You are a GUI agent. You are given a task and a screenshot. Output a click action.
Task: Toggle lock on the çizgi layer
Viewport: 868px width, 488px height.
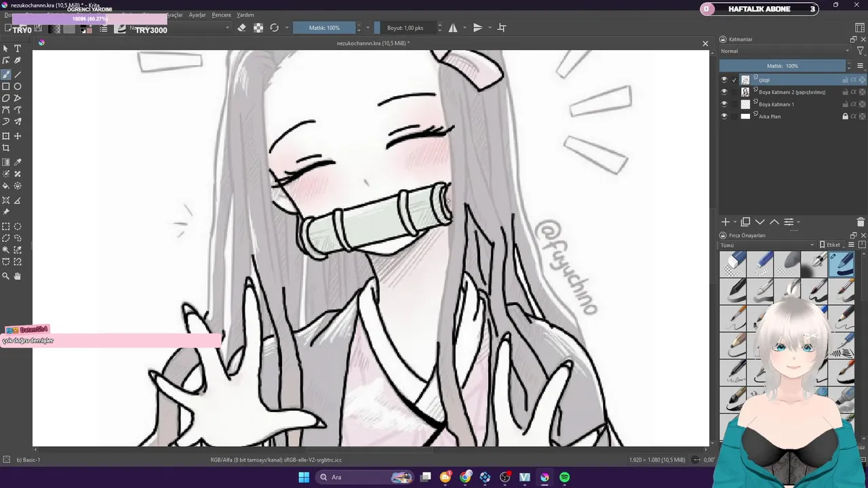[x=845, y=80]
